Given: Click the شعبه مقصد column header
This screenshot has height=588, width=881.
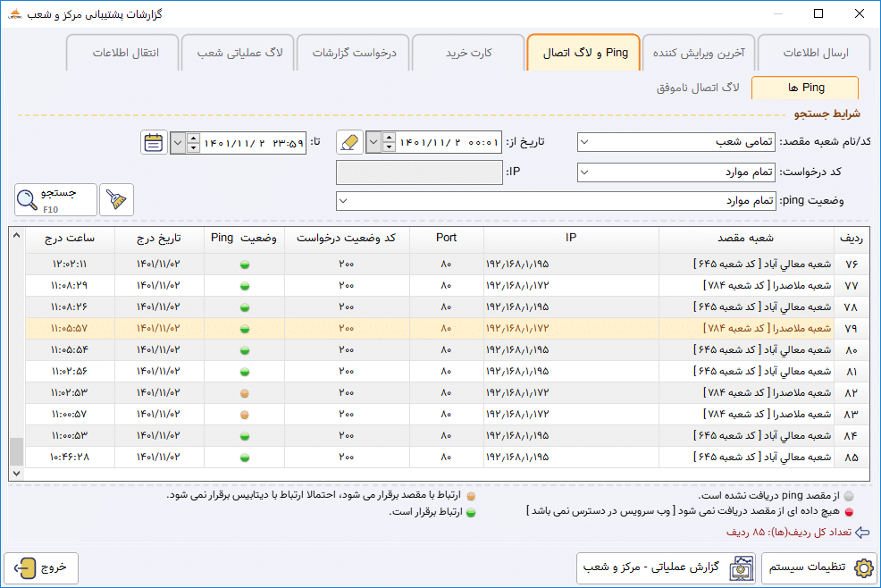Looking at the screenshot, I should (x=745, y=239).
